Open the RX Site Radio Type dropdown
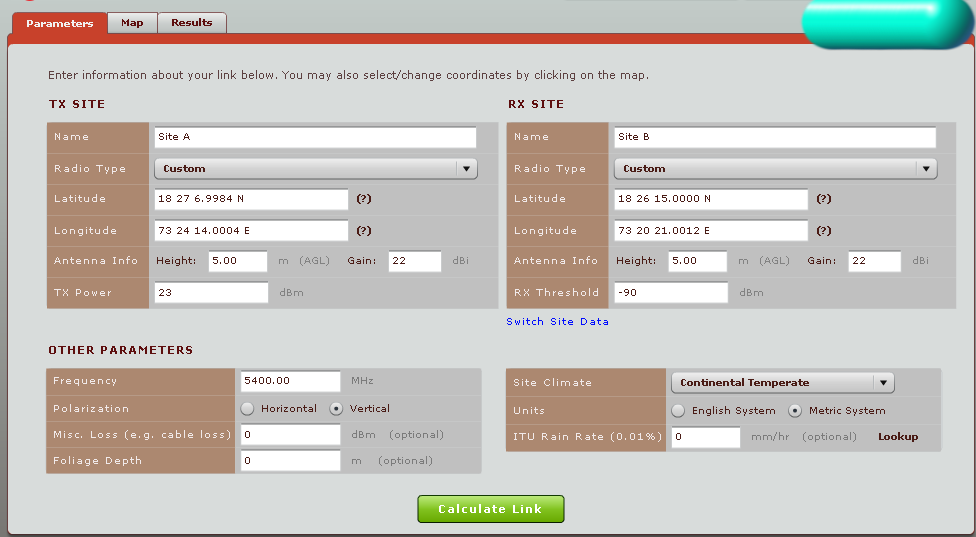This screenshot has height=537, width=976. click(776, 169)
